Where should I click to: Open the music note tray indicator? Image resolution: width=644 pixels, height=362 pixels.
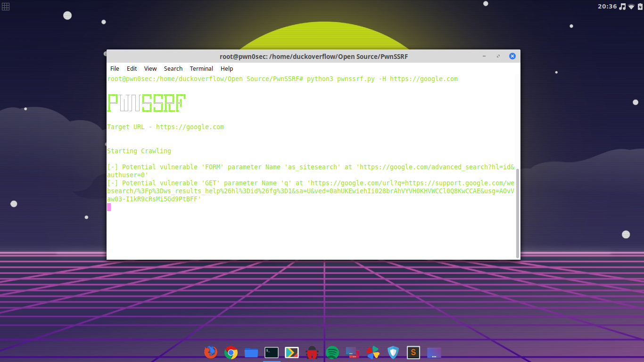pos(622,7)
